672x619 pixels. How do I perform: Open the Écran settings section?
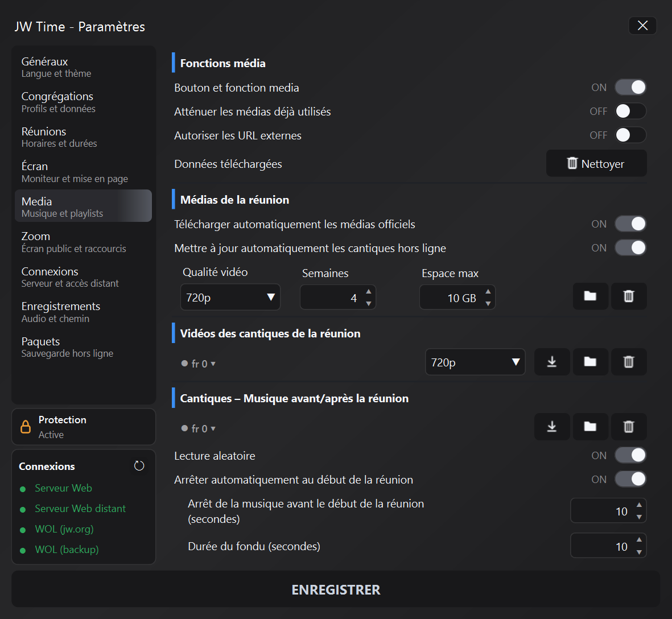click(83, 172)
